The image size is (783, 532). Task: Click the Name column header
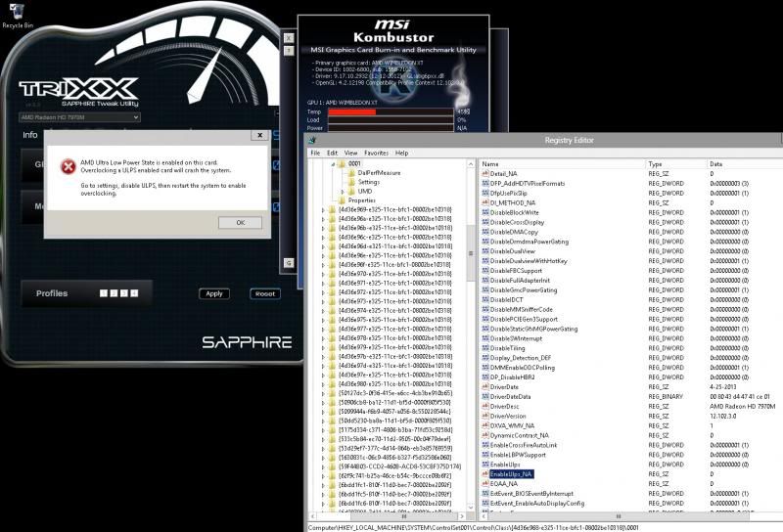tap(562, 163)
